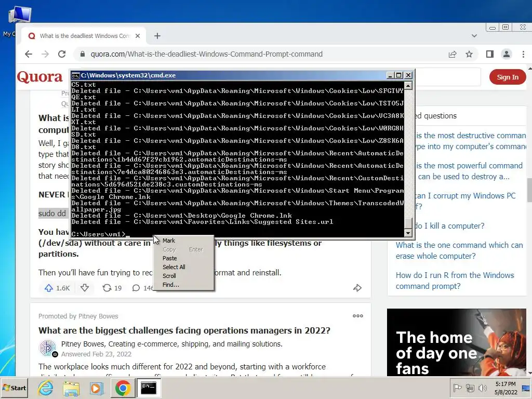
Task: Click the cmd vertical scrollbar thumb
Action: 408,223
